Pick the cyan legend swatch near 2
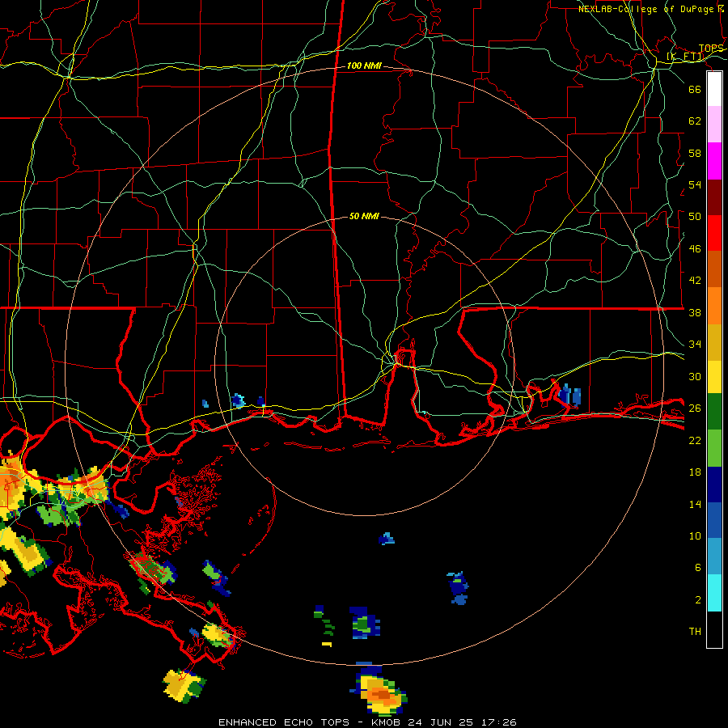This screenshot has width=728, height=728. [714, 593]
